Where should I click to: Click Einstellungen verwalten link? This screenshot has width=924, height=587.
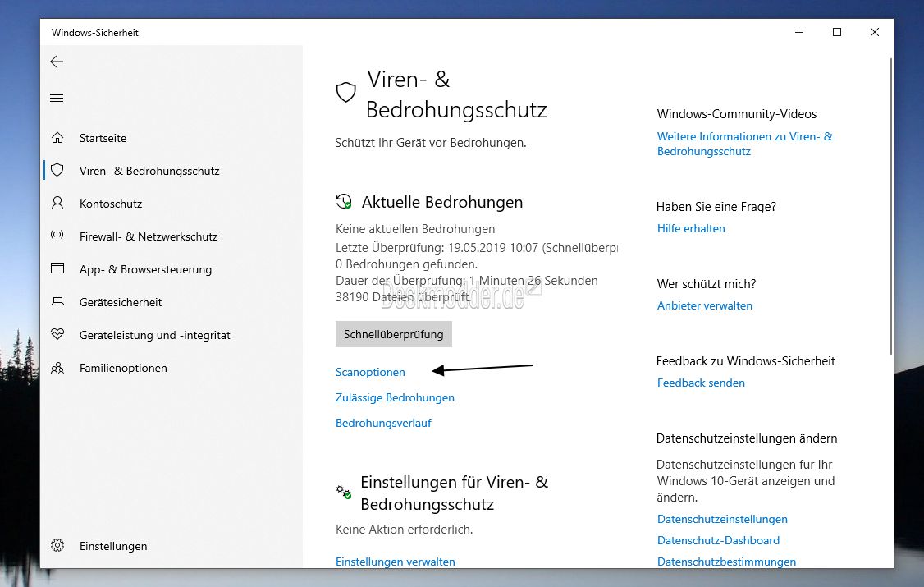pos(395,562)
